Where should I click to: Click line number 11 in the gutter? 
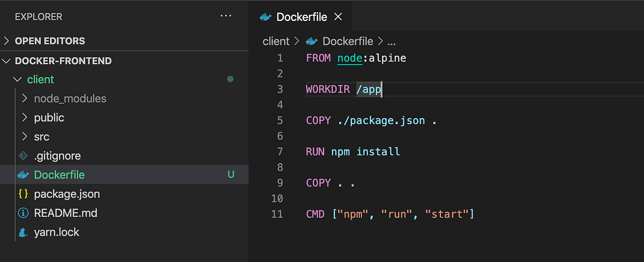pos(277,214)
